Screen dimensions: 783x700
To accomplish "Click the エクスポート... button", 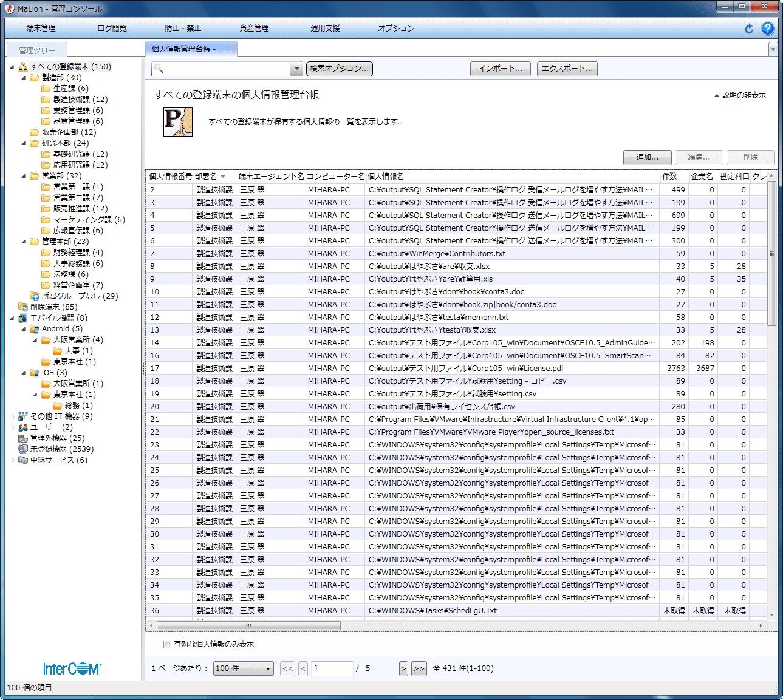I will (567, 69).
